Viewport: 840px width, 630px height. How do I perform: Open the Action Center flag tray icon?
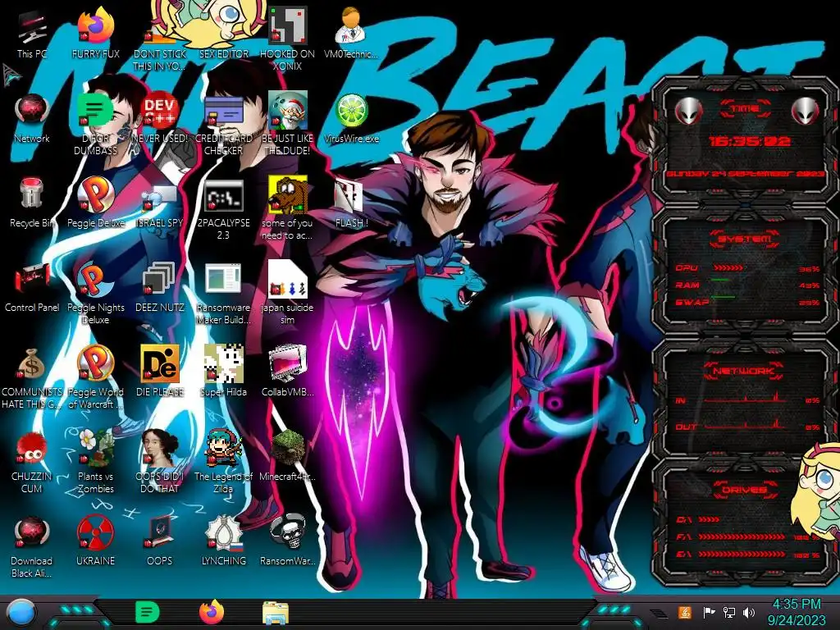pos(709,612)
